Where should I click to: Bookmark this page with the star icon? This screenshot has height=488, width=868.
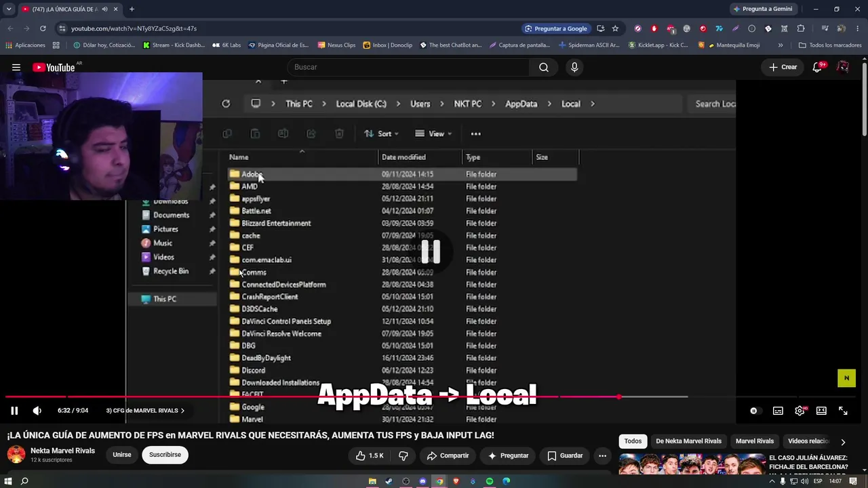[615, 28]
